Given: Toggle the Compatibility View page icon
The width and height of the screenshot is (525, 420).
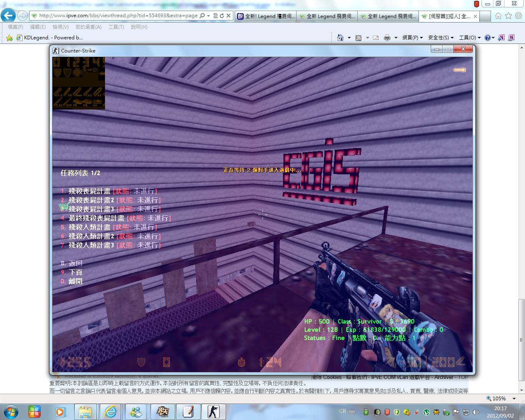Looking at the screenshot, I should tap(215, 16).
